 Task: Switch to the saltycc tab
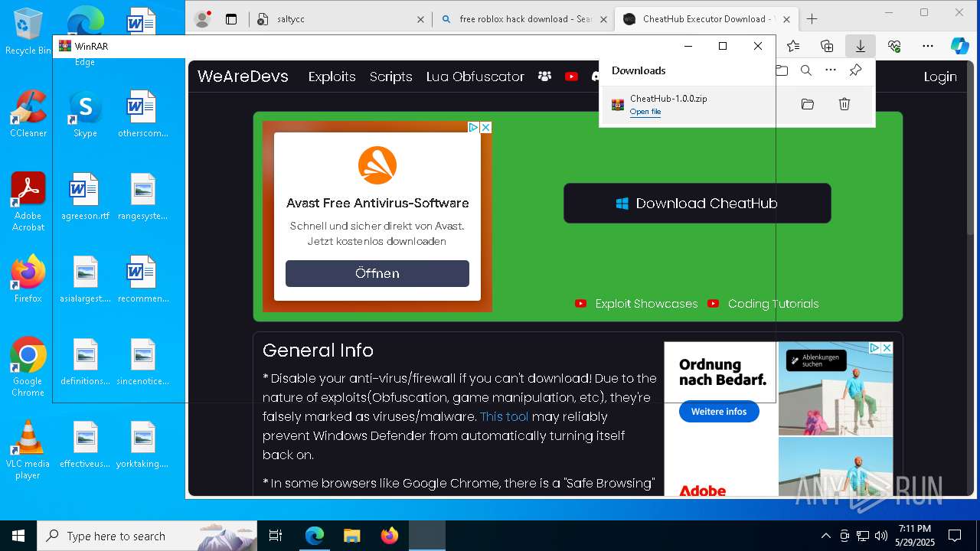tap(340, 19)
